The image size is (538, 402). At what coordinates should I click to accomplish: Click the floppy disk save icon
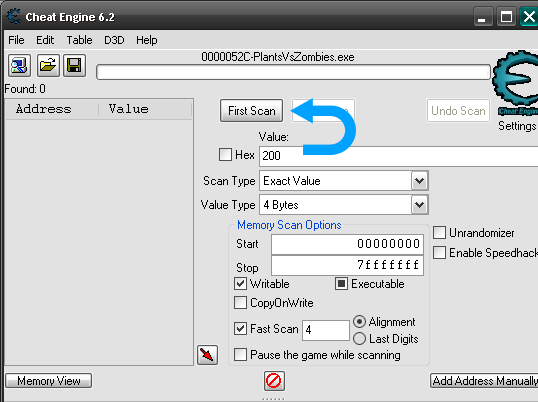pyautogui.click(x=74, y=65)
